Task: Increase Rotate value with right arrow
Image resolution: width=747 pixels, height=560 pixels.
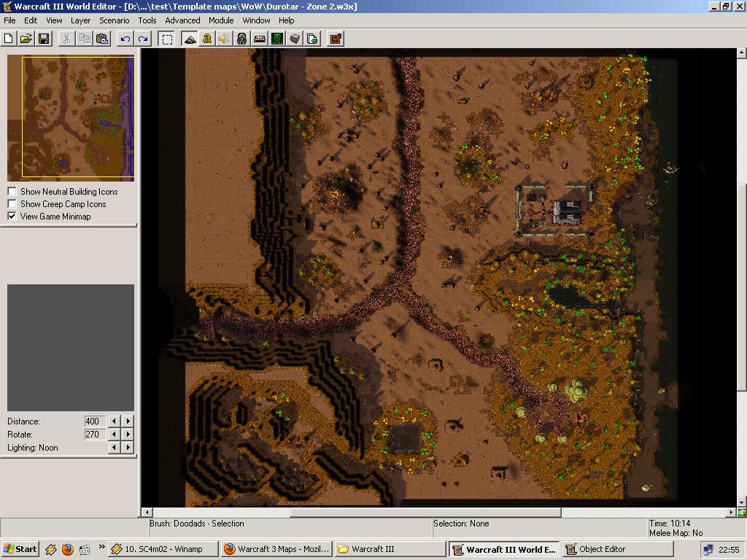Action: tap(127, 435)
